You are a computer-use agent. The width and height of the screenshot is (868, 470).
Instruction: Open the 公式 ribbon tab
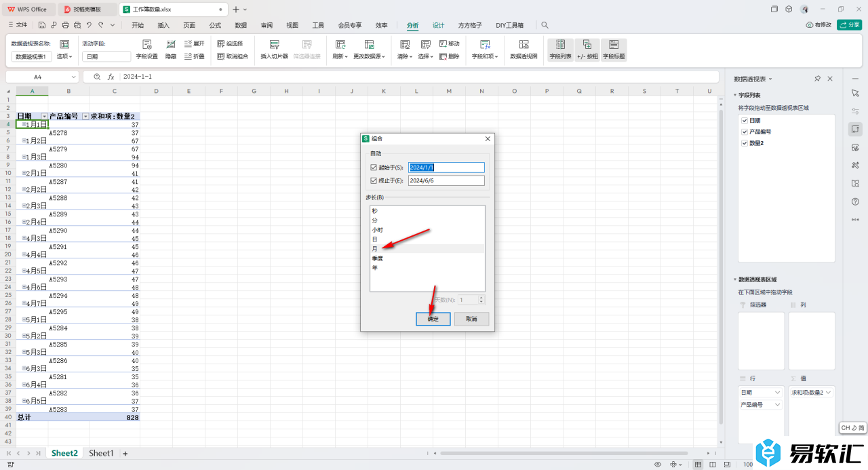(215, 25)
